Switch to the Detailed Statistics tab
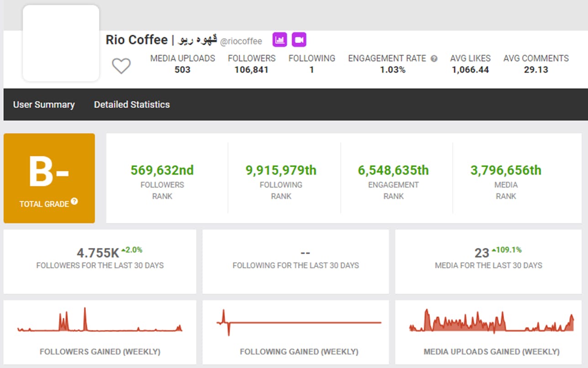 (132, 105)
